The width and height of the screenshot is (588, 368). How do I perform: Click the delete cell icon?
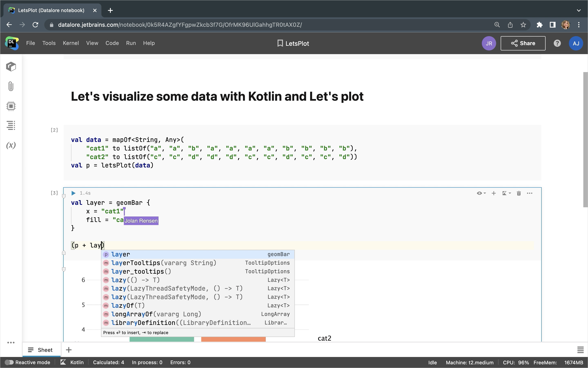click(518, 193)
